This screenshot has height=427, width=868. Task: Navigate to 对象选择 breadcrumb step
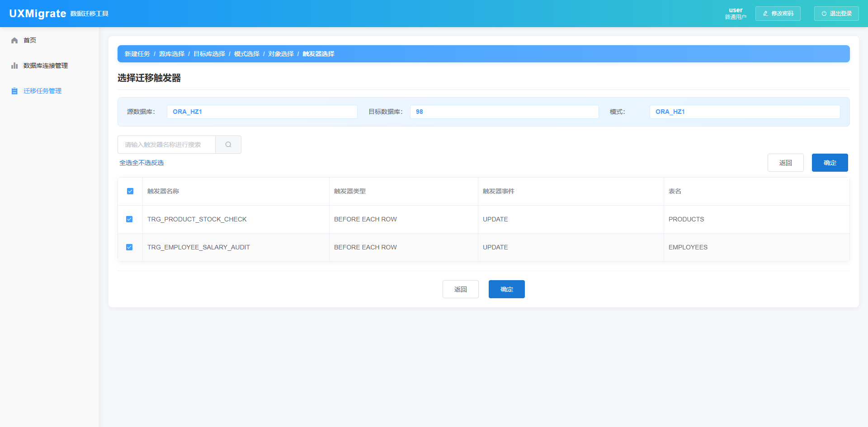[x=281, y=54]
